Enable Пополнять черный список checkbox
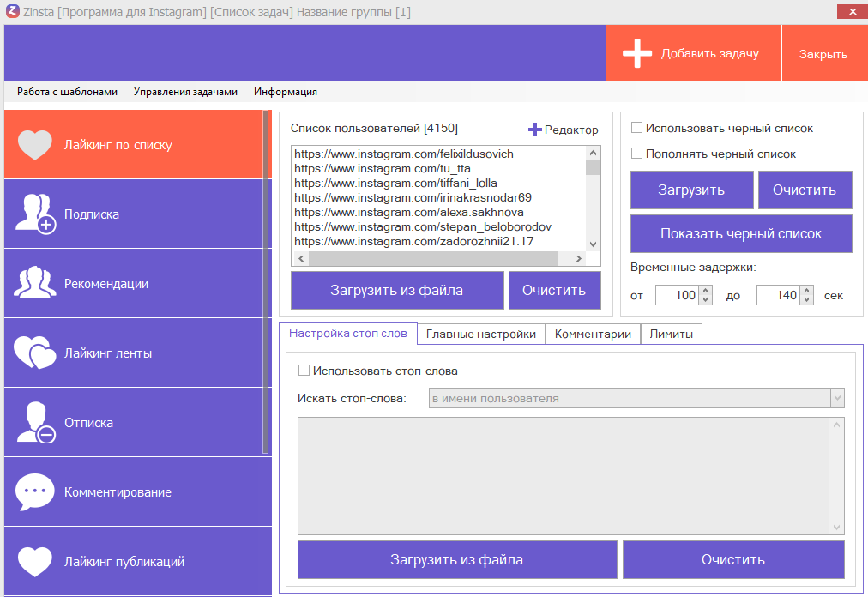868x597 pixels. pyautogui.click(x=636, y=153)
